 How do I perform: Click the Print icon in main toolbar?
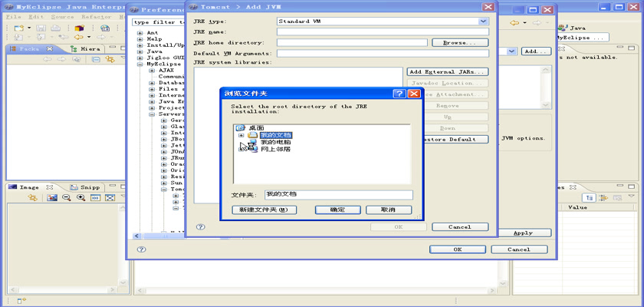pyautogui.click(x=55, y=28)
